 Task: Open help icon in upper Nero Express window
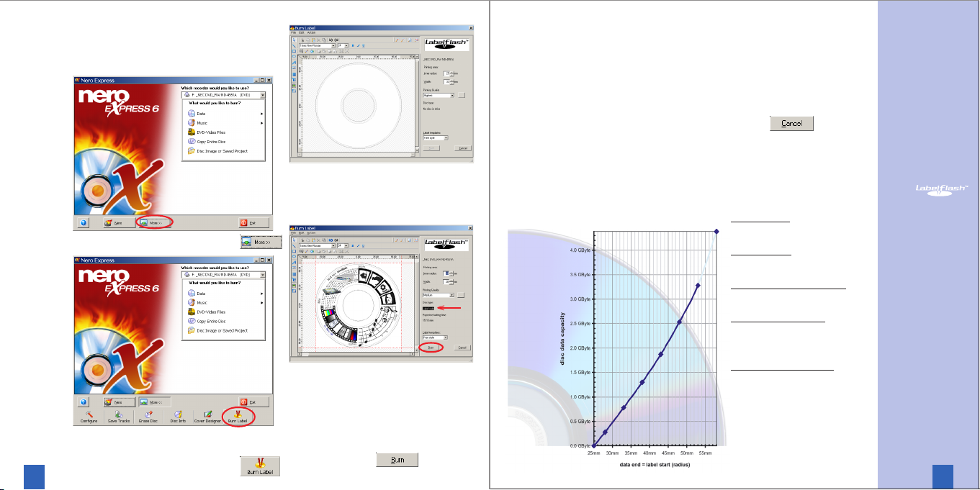84,223
